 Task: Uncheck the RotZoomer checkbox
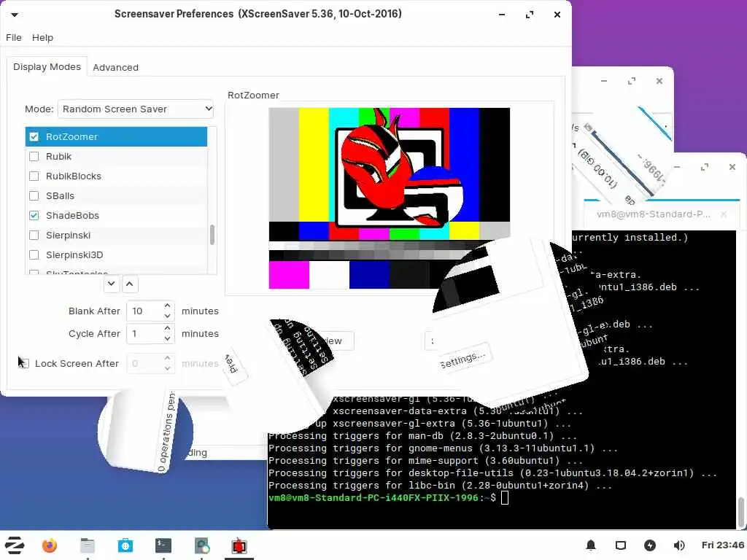(34, 136)
